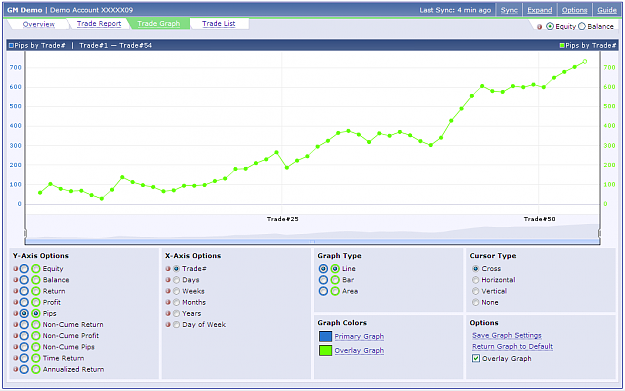The width and height of the screenshot is (625, 391).
Task: Click the red info dot beside Return option
Action: pyautogui.click(x=16, y=291)
